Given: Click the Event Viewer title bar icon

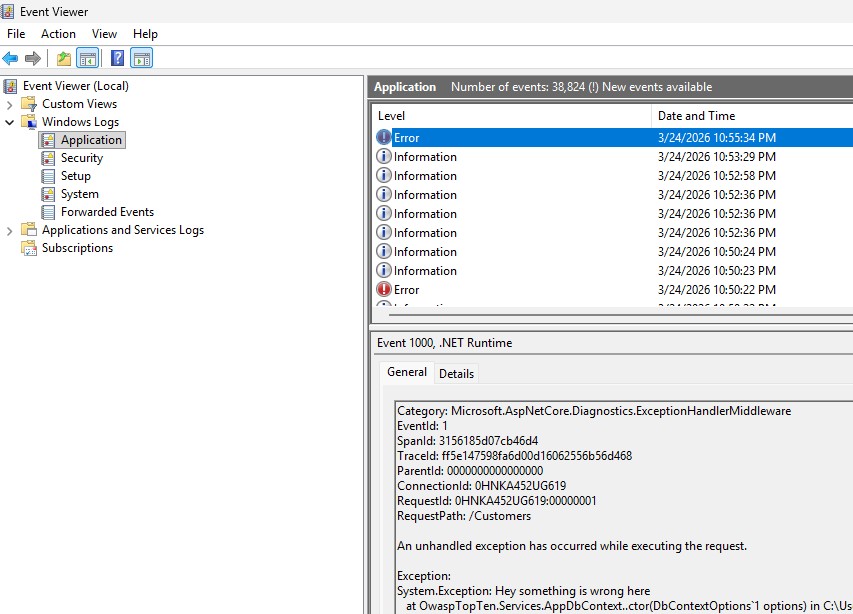Looking at the screenshot, I should pos(7,11).
